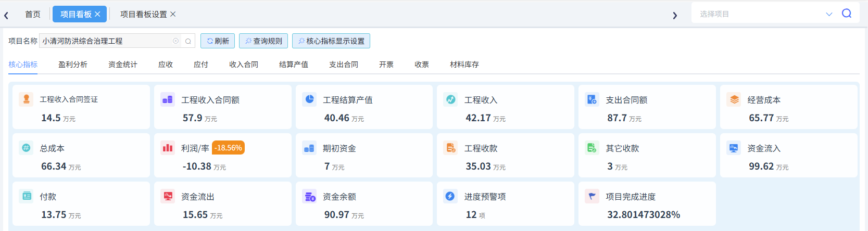
Task: Click the 57.9 万元 value
Action: point(200,118)
